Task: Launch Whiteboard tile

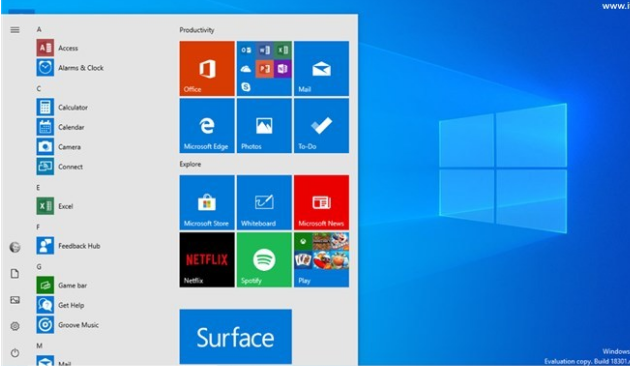Action: (264, 202)
